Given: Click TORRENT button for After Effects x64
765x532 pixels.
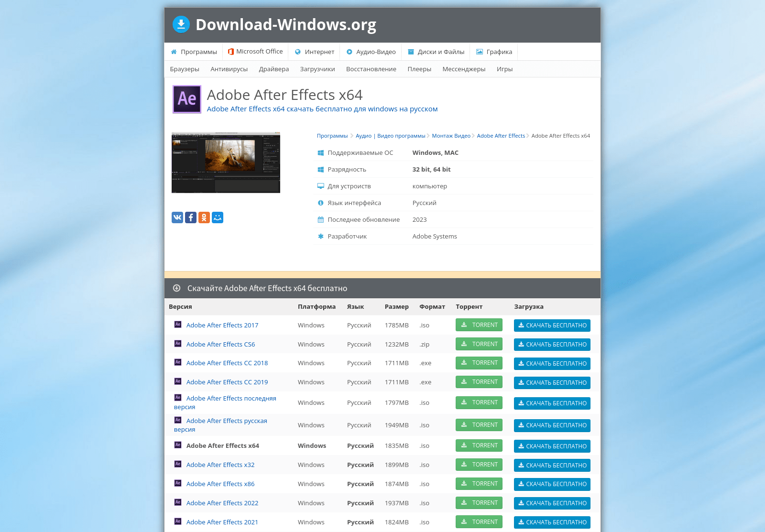Looking at the screenshot, I should (x=479, y=445).
